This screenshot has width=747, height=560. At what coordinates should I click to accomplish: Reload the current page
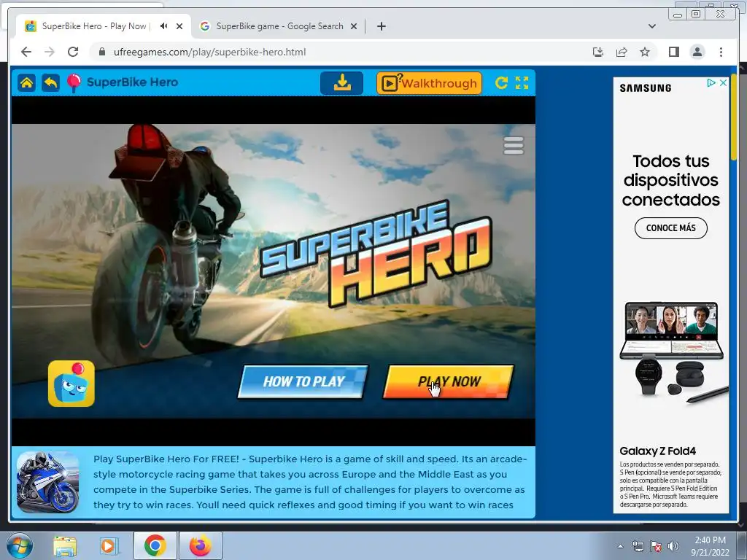(x=73, y=52)
